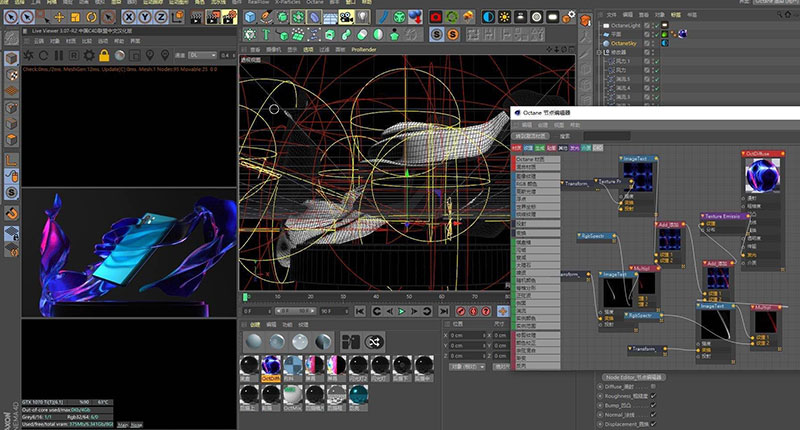800x430 pixels.
Task: Click the cube primitive object icon
Action: 249,17
